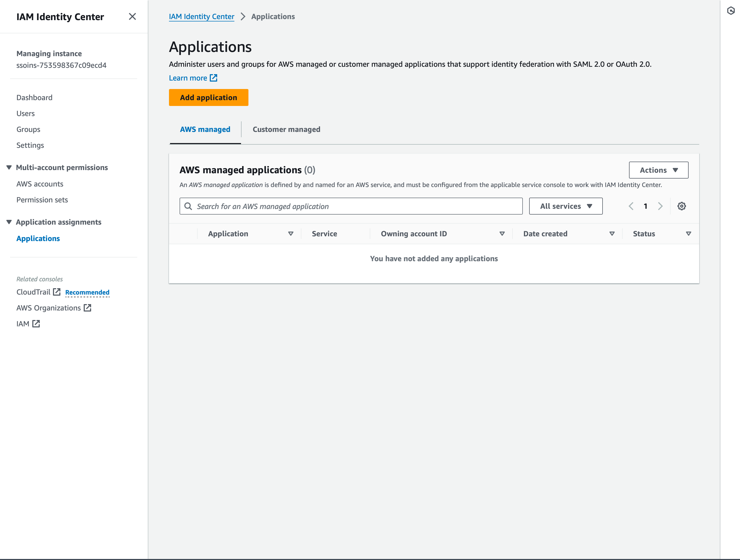Sort by the Application column arrow
This screenshot has height=560, width=740.
[291, 234]
